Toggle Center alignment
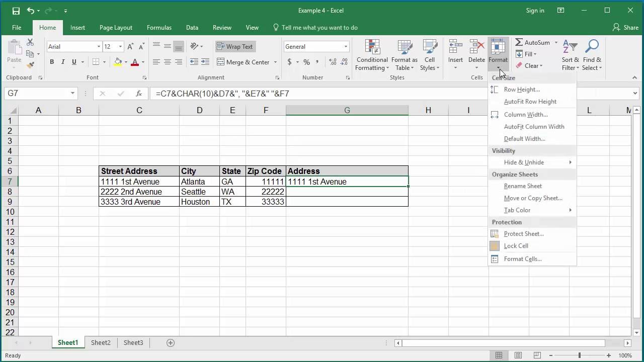Viewport: 644px width, 362px height. (168, 62)
